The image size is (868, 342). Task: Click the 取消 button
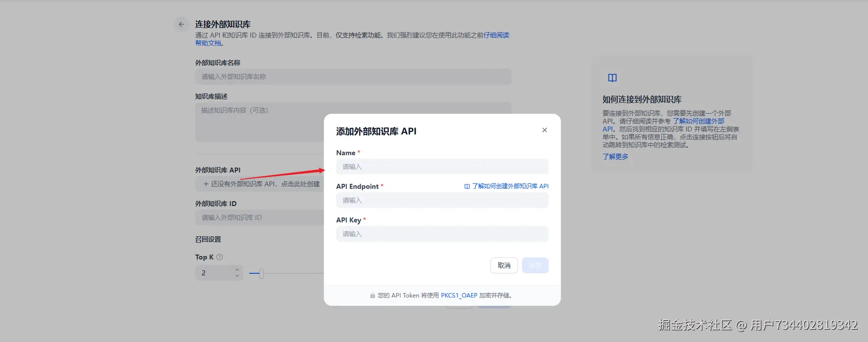pos(504,265)
